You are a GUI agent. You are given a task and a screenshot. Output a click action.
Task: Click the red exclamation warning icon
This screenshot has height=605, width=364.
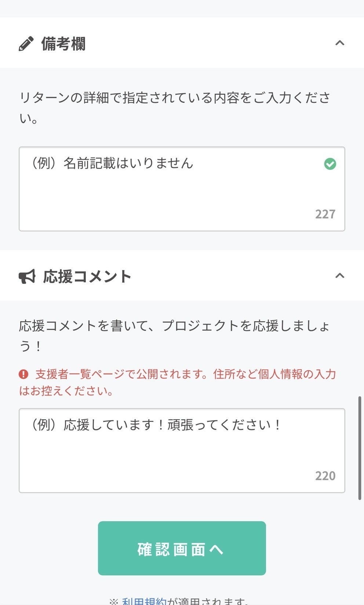coord(23,374)
